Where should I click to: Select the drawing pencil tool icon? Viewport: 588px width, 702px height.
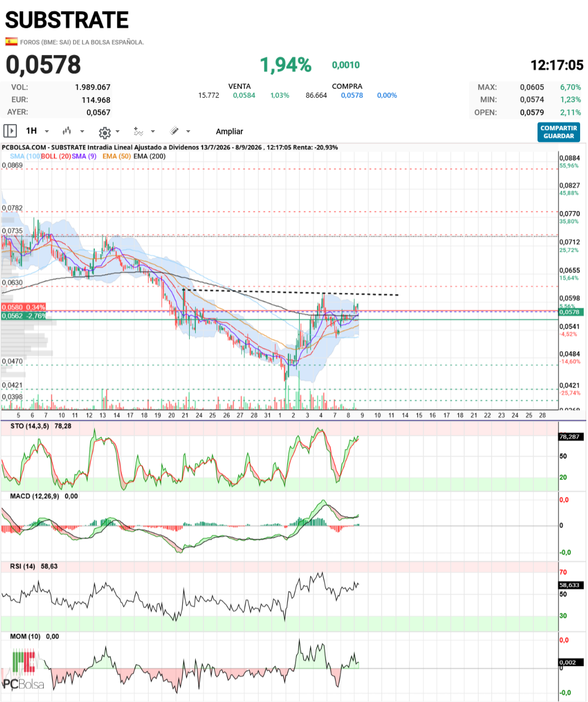tap(174, 131)
